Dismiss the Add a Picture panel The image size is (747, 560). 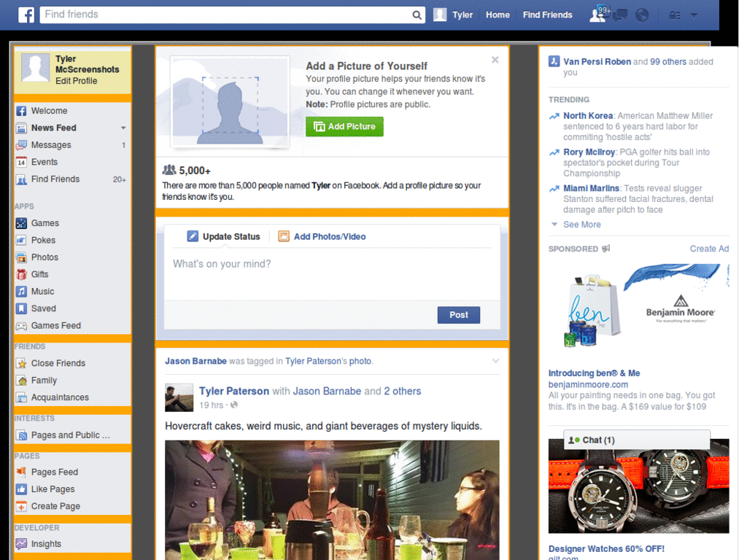(495, 60)
